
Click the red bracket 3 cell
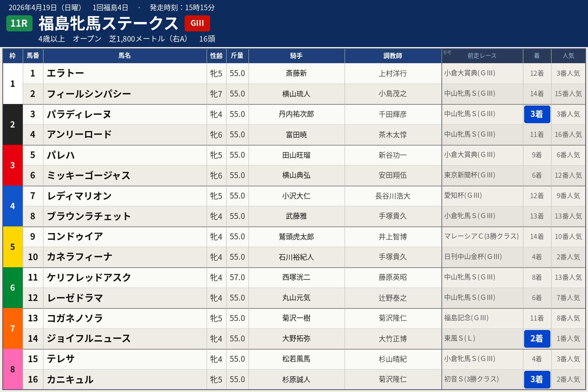pos(13,165)
